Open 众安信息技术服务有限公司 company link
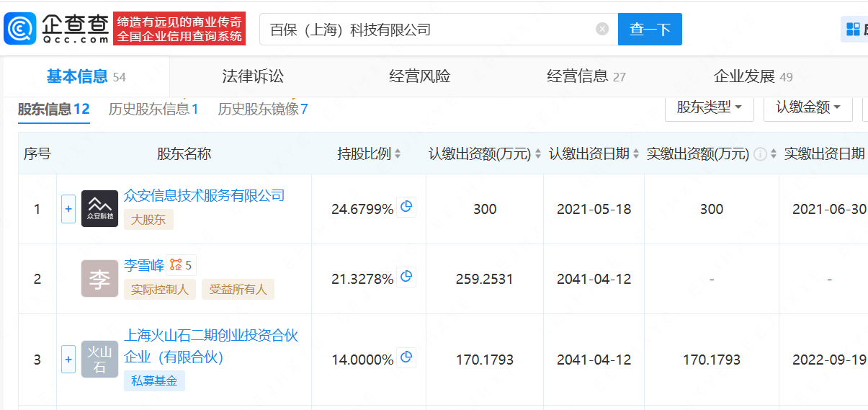868x410 pixels. (205, 195)
